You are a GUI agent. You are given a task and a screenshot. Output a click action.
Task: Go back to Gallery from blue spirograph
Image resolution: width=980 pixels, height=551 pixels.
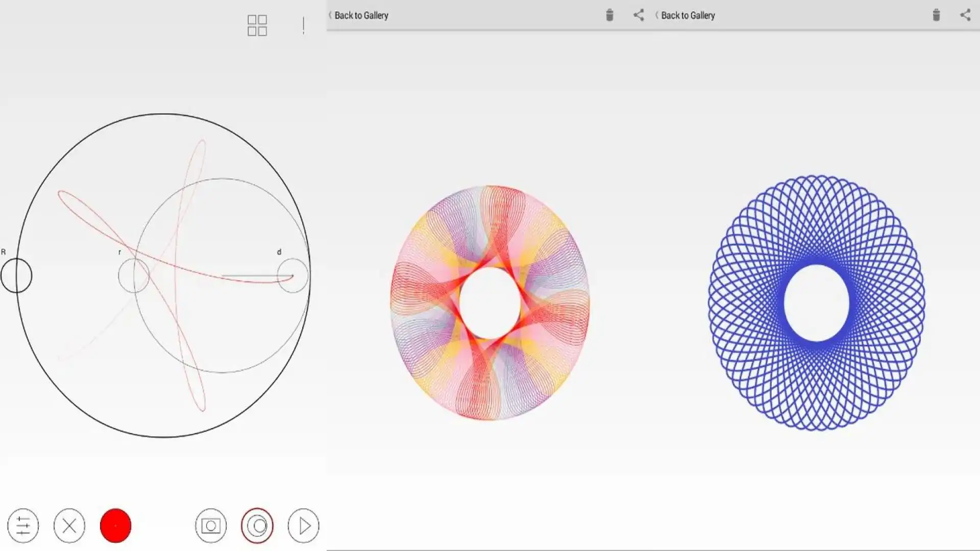688,15
